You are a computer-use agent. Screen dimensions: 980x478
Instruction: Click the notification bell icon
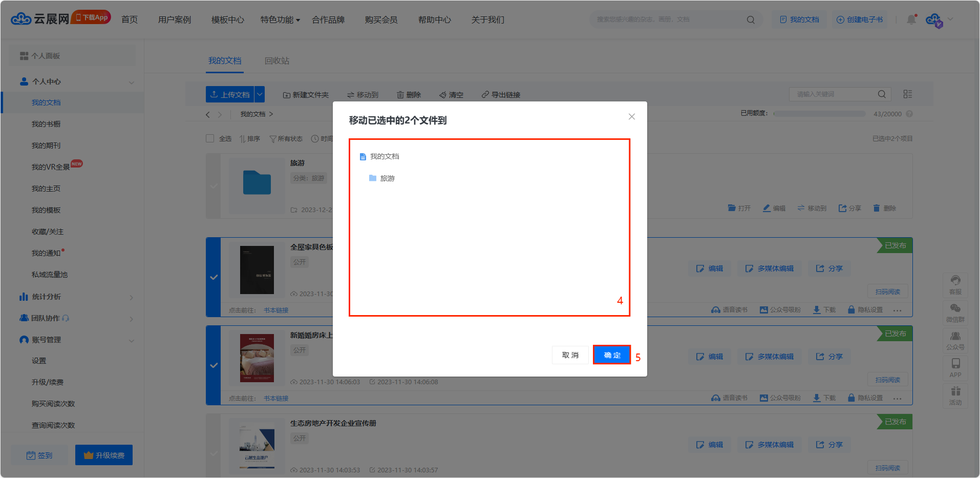point(911,19)
